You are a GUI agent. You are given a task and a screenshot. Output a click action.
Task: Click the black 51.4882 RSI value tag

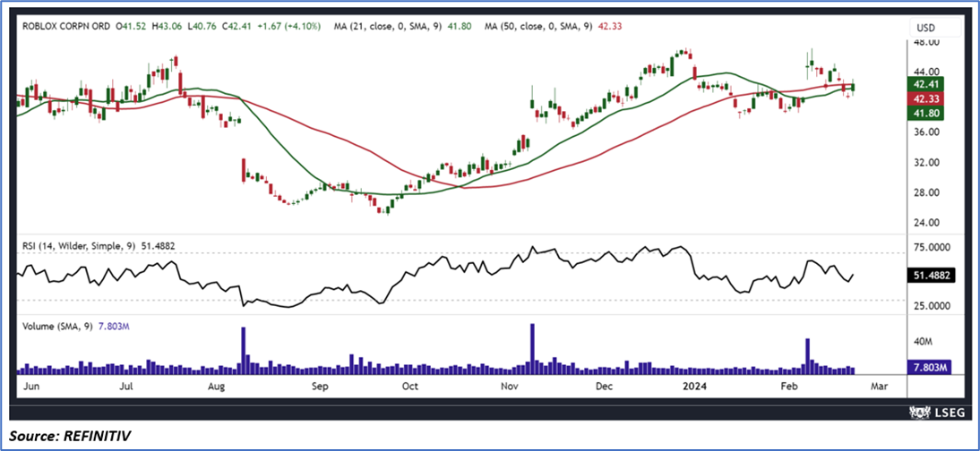[x=930, y=276]
